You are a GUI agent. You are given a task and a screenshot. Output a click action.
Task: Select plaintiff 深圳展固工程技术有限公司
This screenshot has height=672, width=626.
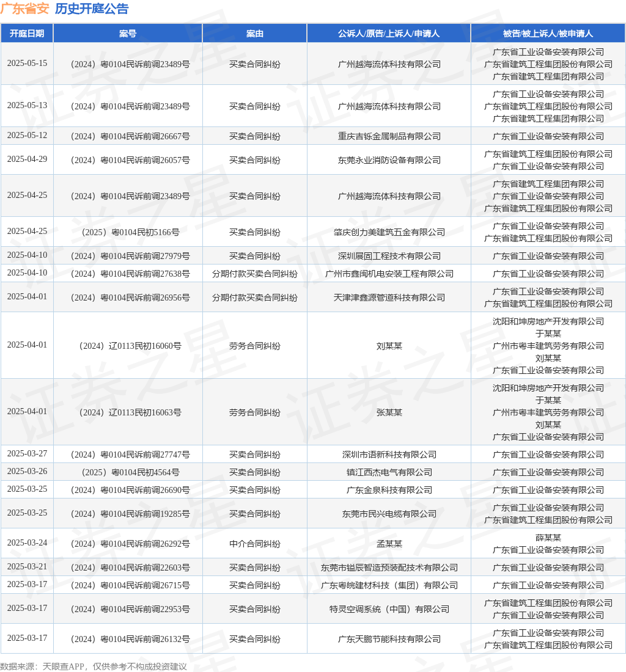(389, 257)
